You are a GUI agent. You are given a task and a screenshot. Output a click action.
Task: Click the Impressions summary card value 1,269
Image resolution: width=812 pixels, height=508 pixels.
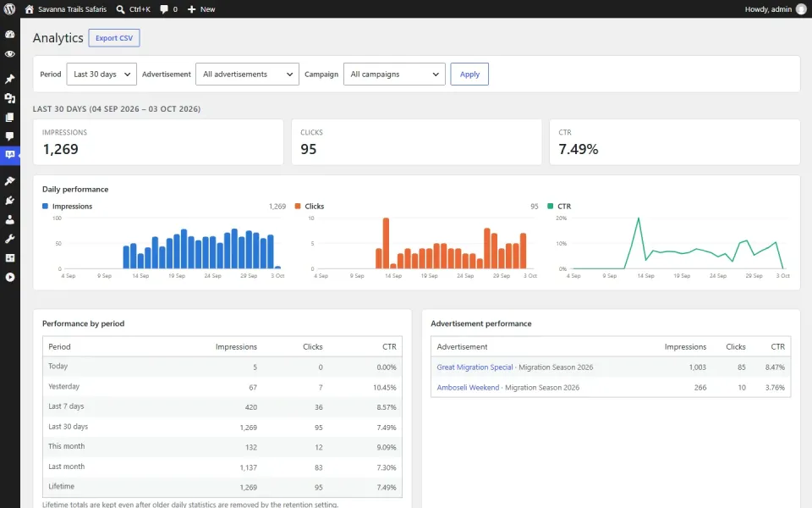pos(61,149)
